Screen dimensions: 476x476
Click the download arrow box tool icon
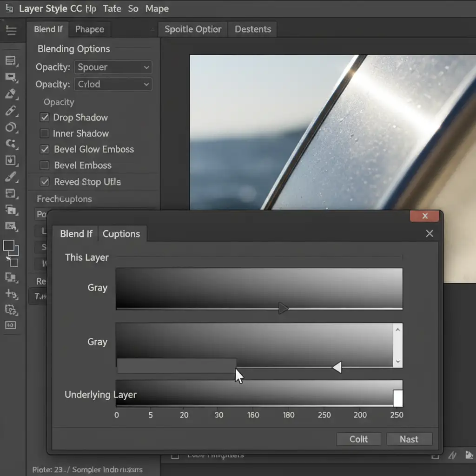click(x=11, y=161)
